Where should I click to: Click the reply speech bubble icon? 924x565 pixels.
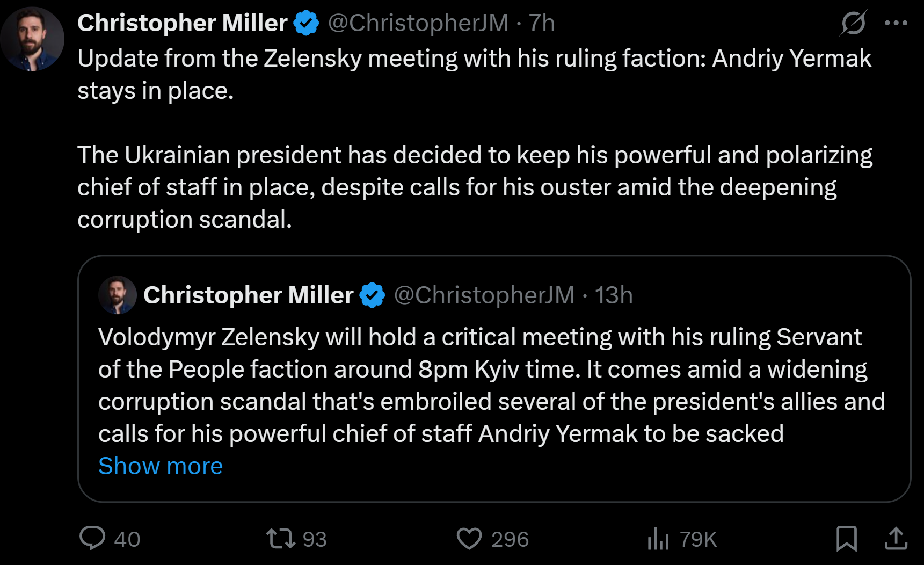coord(92,539)
